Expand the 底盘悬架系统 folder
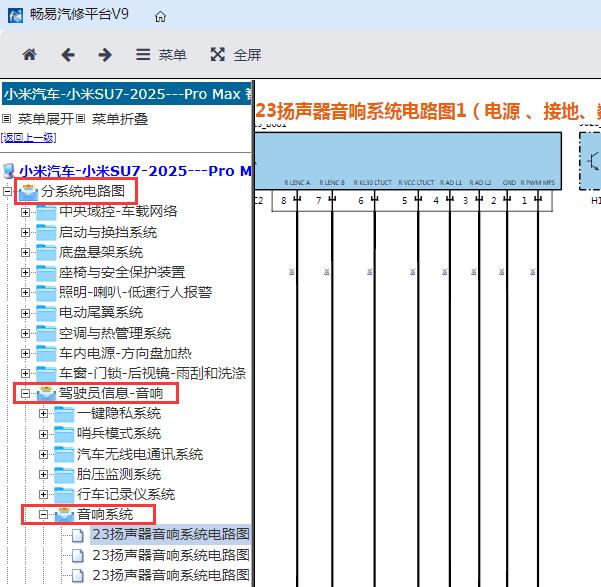Viewport: 601px width, 587px height. coord(25,252)
